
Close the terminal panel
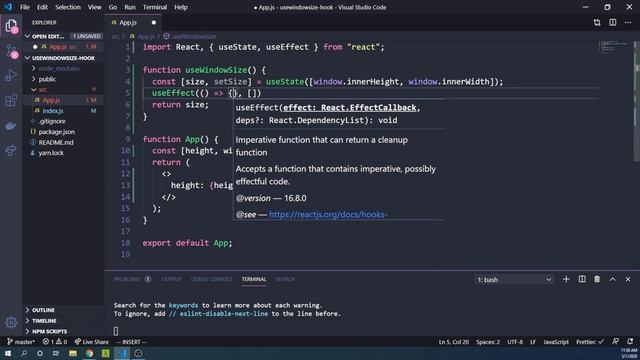pyautogui.click(x=628, y=279)
